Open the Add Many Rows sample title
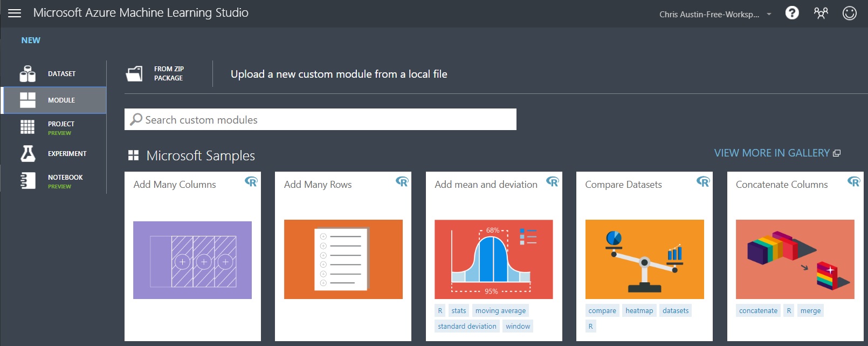Viewport: 868px width, 346px height. pos(318,185)
